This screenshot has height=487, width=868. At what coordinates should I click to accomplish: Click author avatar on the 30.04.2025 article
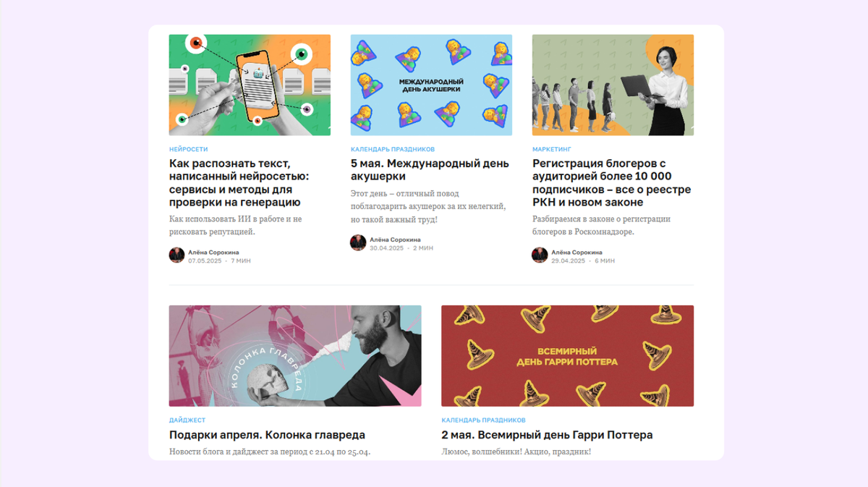coord(358,242)
